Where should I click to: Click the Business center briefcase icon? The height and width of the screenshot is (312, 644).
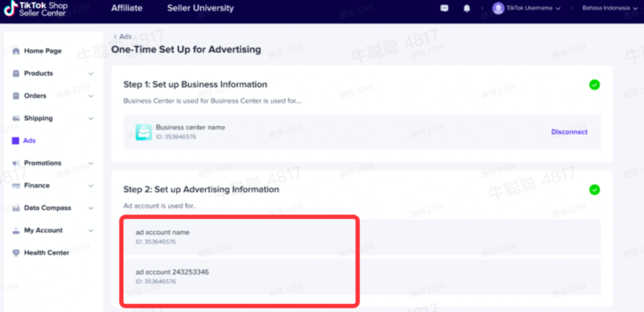(144, 132)
